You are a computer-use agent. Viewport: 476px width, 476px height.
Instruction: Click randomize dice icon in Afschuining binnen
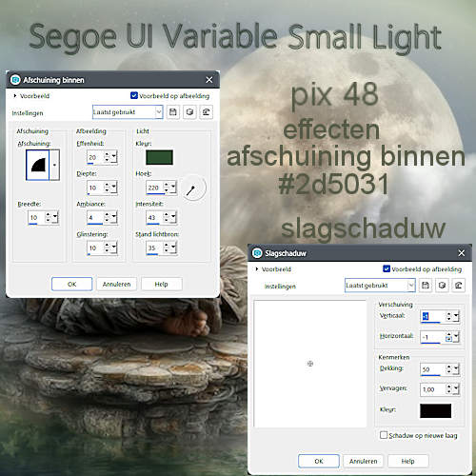click(189, 112)
